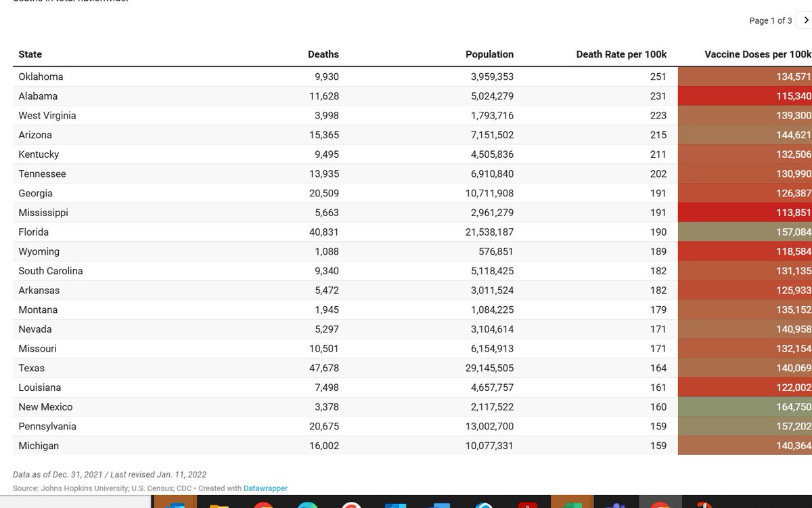Viewport: 812px width, 508px height.
Task: Select Oklahoma vaccine doses cell 134,571
Action: click(x=745, y=77)
